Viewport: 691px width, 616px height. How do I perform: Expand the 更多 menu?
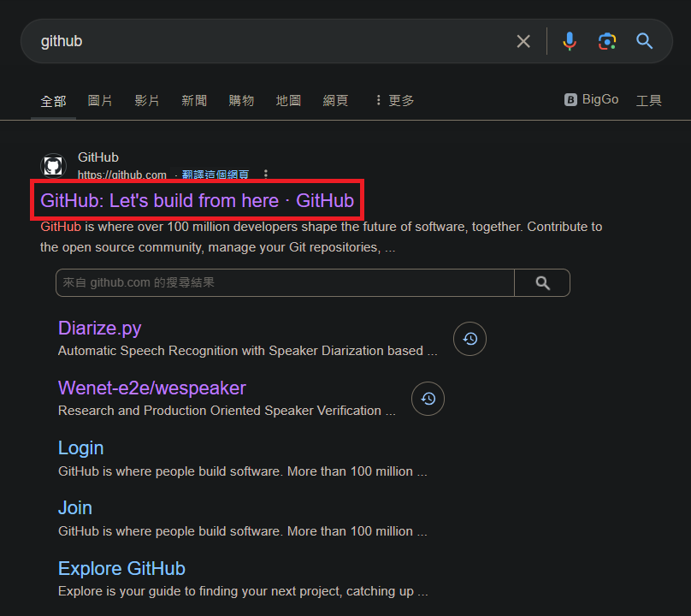coord(395,101)
